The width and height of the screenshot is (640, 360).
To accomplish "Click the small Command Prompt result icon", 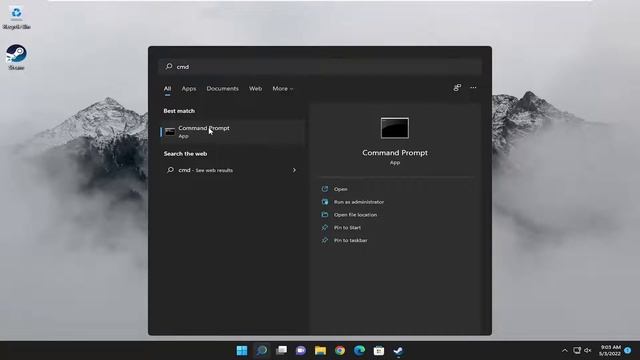I will pos(170,132).
